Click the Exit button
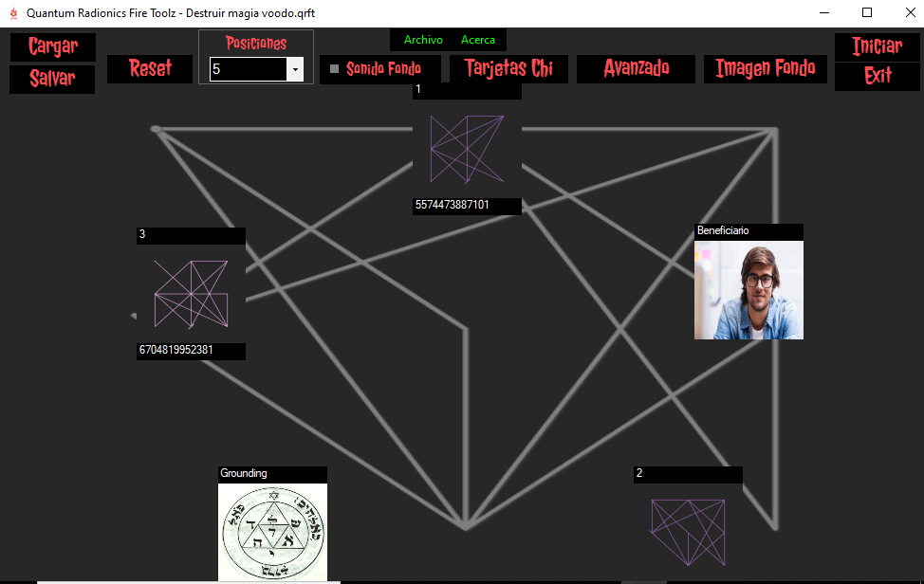Image resolution: width=924 pixels, height=584 pixels. point(877,77)
